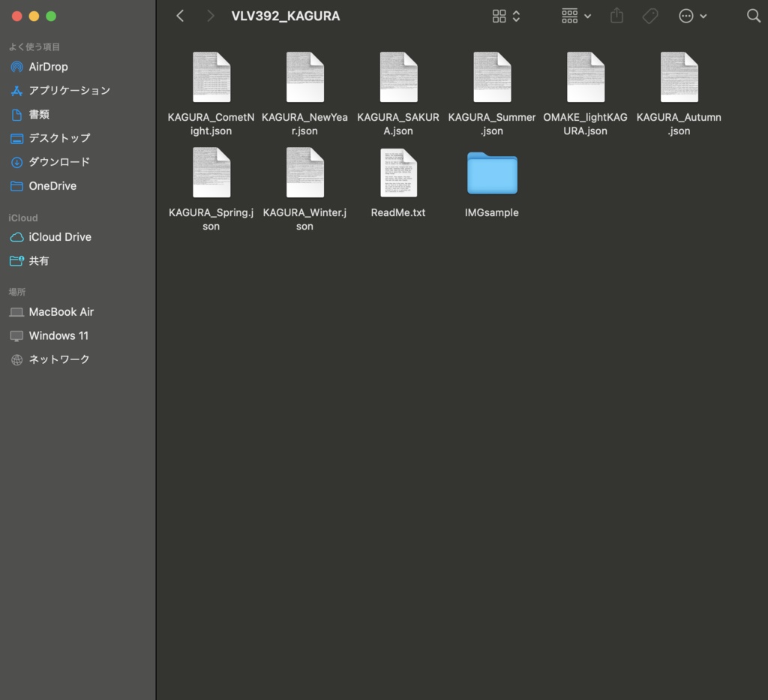Open the More actions ellipsis icon
The height and width of the screenshot is (700, 768).
pos(686,17)
